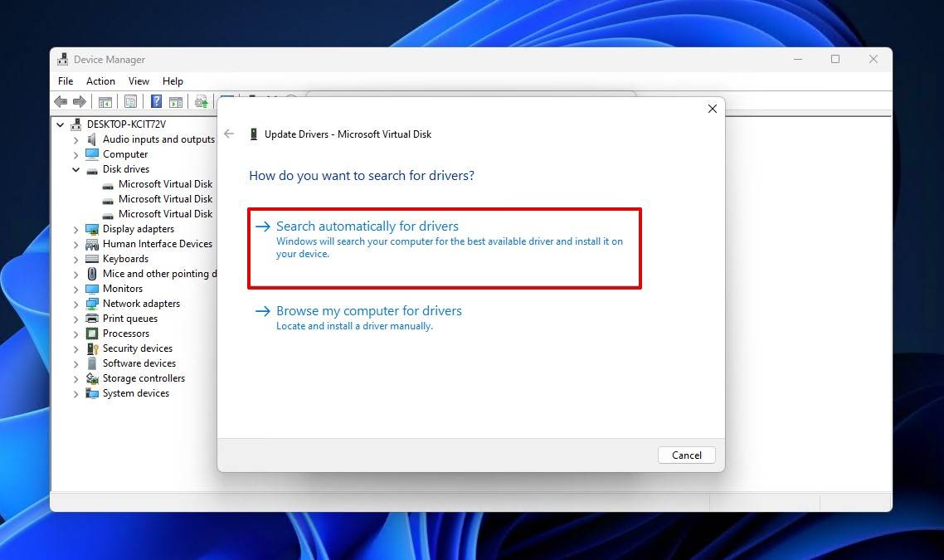Click the System devices folder icon
This screenshot has height=560, width=944.
point(92,393)
